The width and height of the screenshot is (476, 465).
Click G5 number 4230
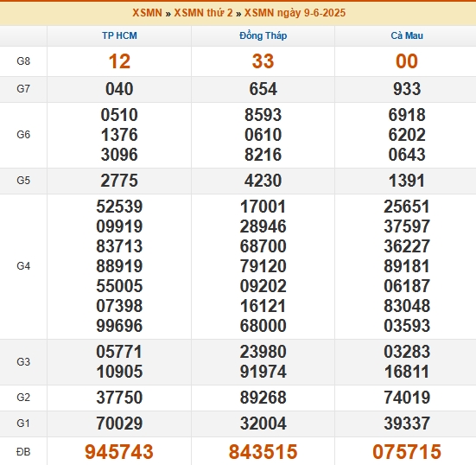click(x=263, y=181)
